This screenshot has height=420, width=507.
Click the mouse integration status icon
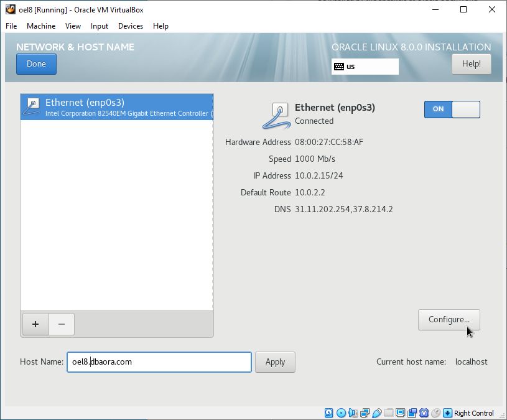point(436,413)
